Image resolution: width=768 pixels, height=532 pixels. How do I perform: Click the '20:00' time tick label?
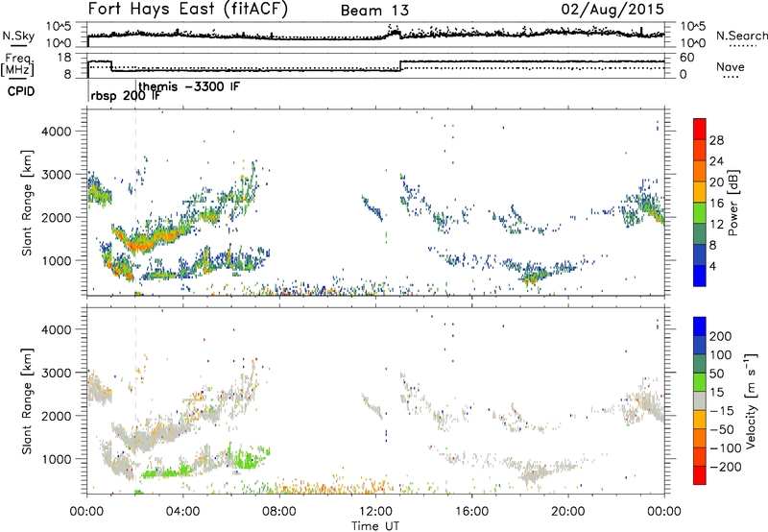(568, 512)
